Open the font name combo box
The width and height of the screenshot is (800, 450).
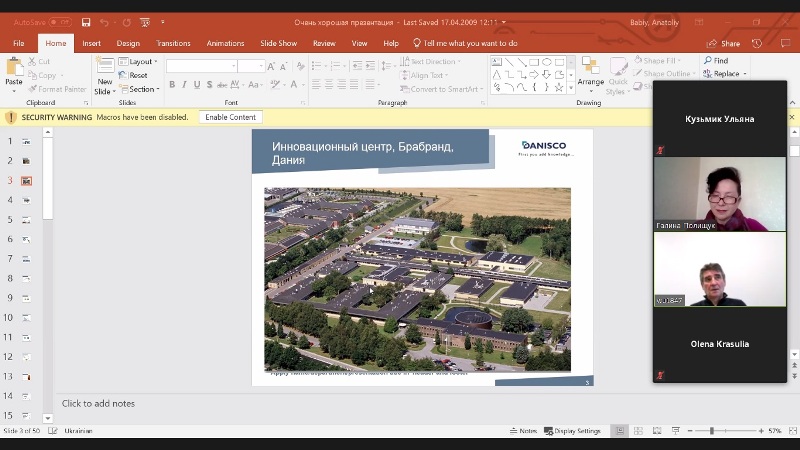201,66
